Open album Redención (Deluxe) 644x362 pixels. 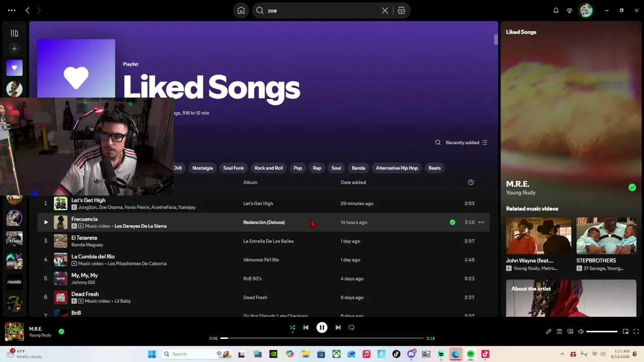[264, 222]
